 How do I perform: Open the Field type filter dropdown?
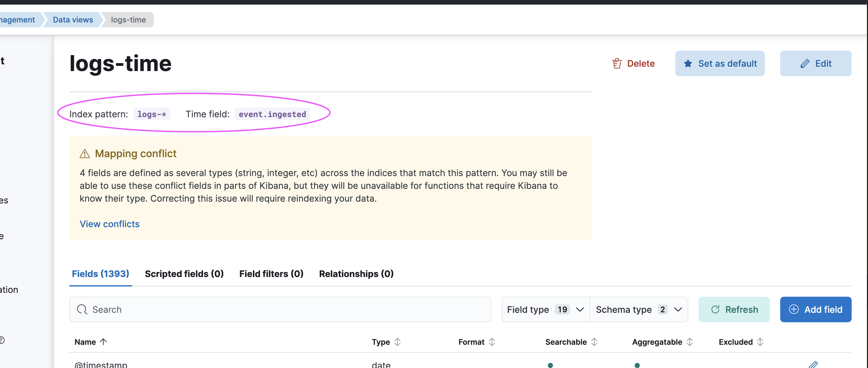pos(545,309)
